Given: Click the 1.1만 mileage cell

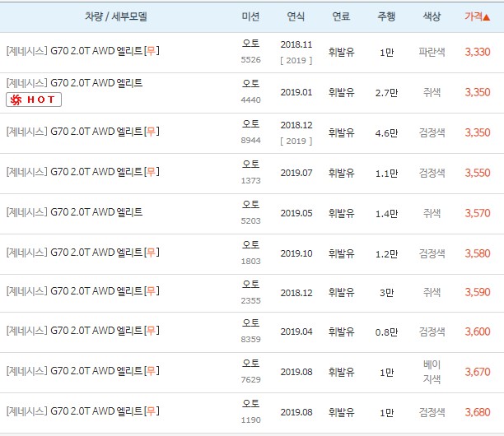Looking at the screenshot, I should pos(386,174).
